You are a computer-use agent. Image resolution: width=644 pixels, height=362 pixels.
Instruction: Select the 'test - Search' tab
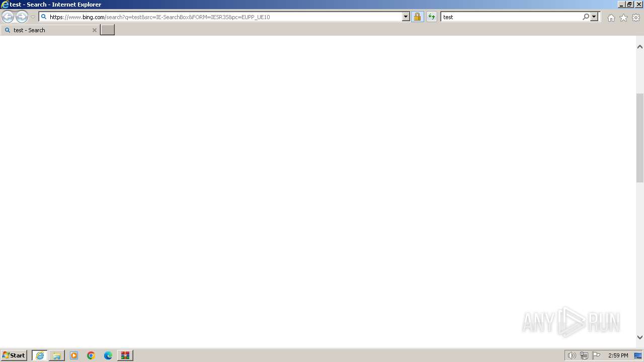(50, 30)
